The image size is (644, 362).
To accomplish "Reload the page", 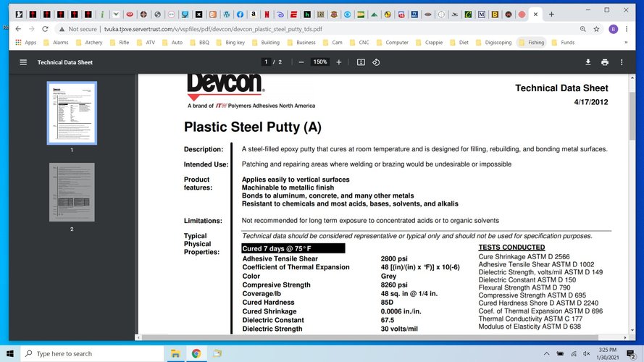I will [x=46, y=29].
